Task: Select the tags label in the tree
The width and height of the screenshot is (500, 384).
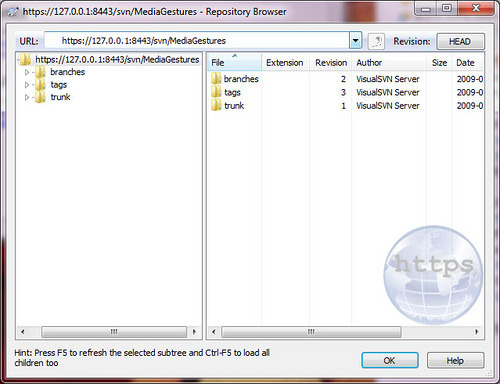Action: click(x=59, y=85)
